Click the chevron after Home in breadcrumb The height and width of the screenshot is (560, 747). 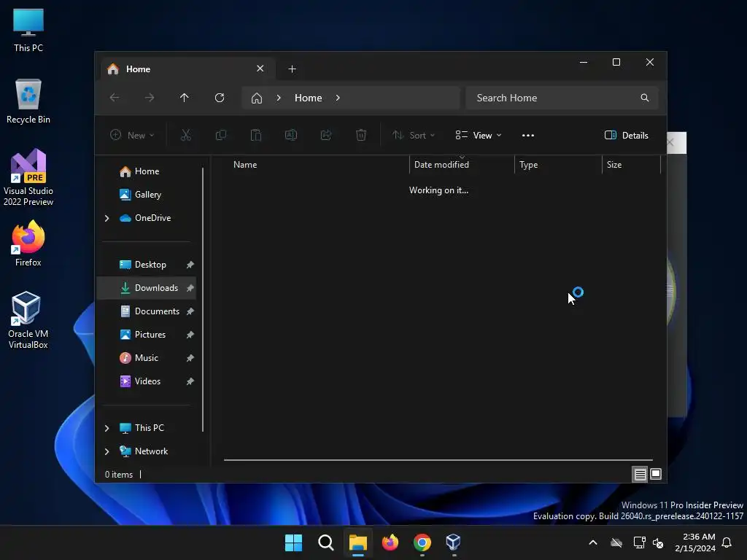338,98
